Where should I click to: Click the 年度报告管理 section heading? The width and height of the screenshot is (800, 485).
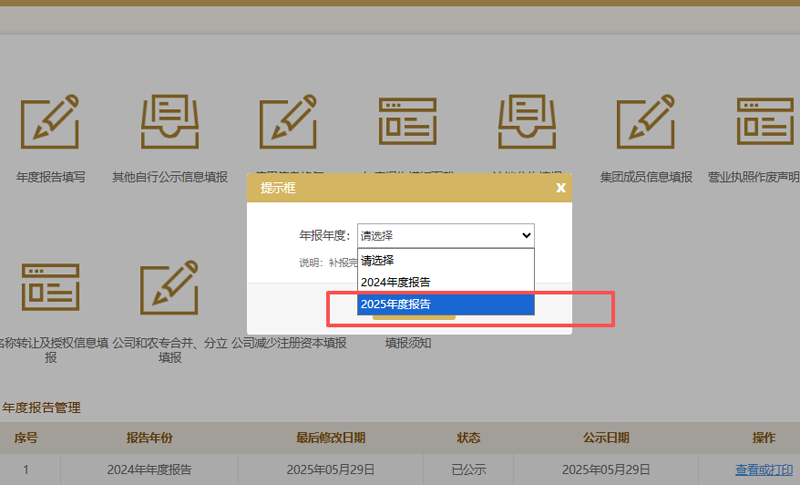(x=41, y=407)
